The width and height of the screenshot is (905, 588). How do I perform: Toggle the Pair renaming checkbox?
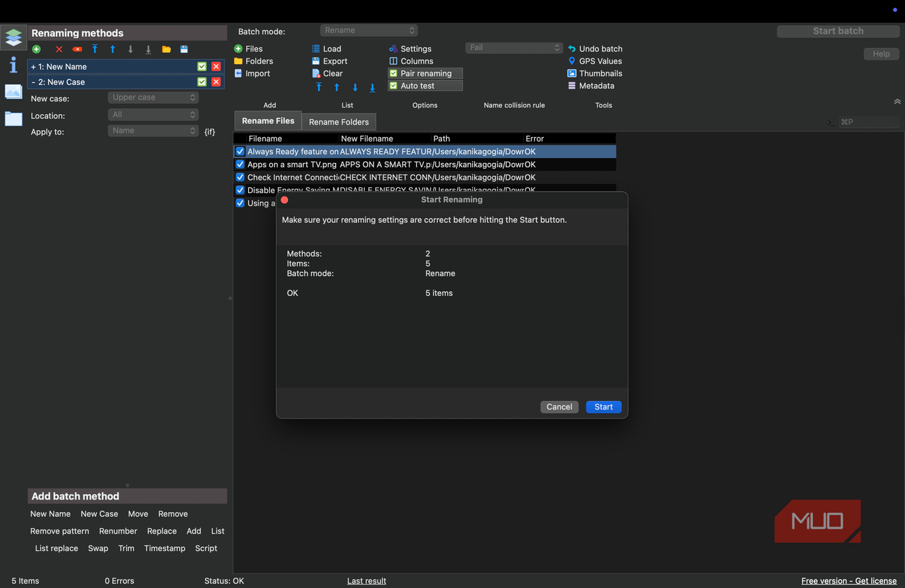(393, 73)
